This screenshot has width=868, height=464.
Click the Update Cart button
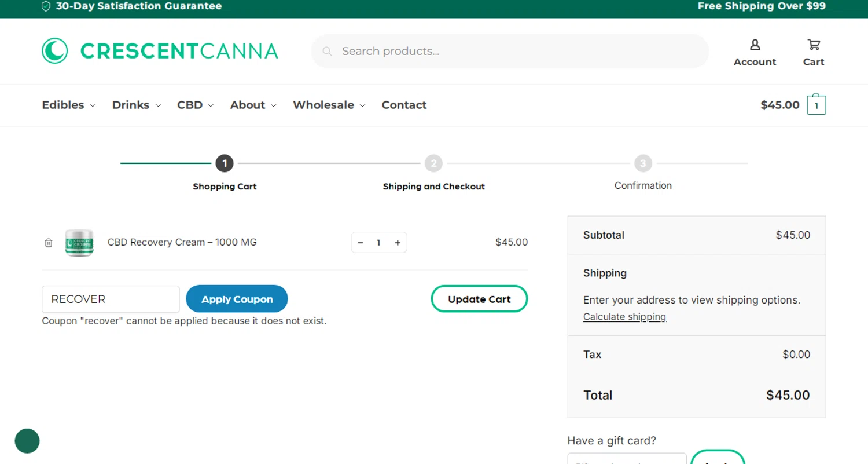(x=479, y=299)
